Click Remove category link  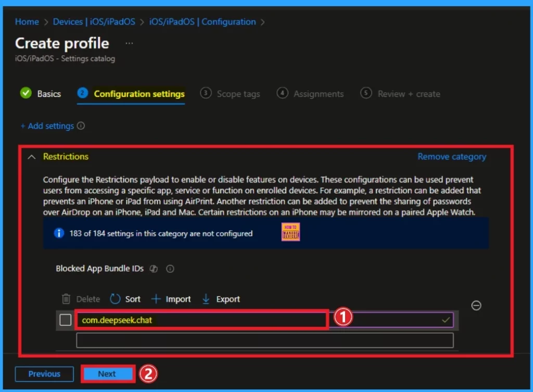(452, 156)
